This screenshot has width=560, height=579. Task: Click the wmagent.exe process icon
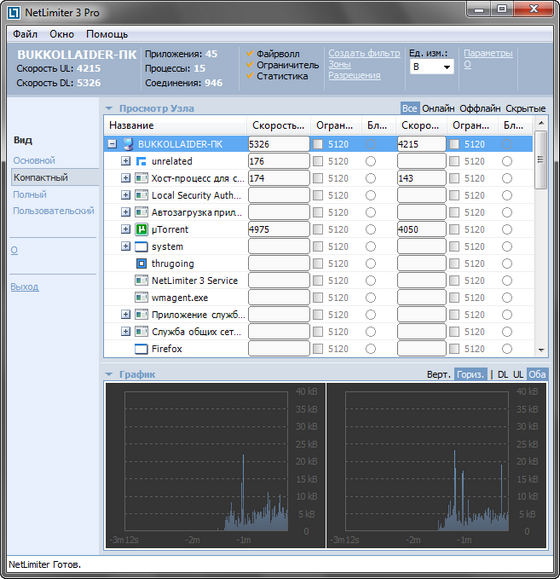141,298
